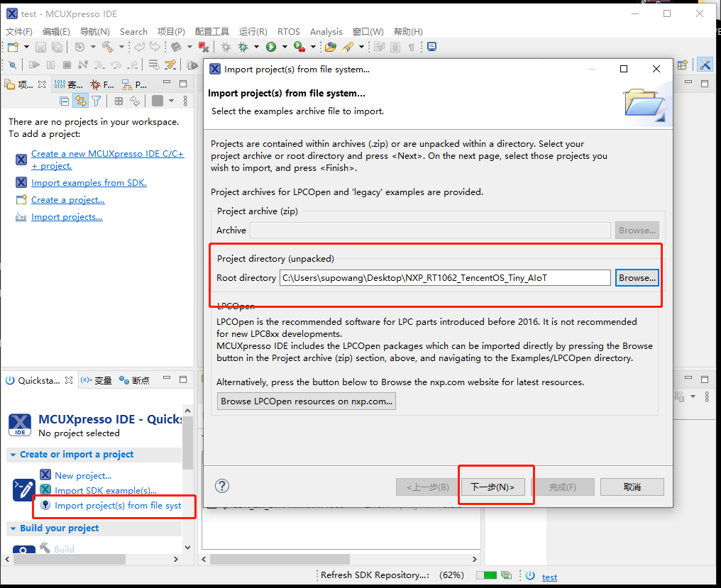Click Import examples from SDK link
Viewport: 721px width, 588px height.
[x=89, y=183]
